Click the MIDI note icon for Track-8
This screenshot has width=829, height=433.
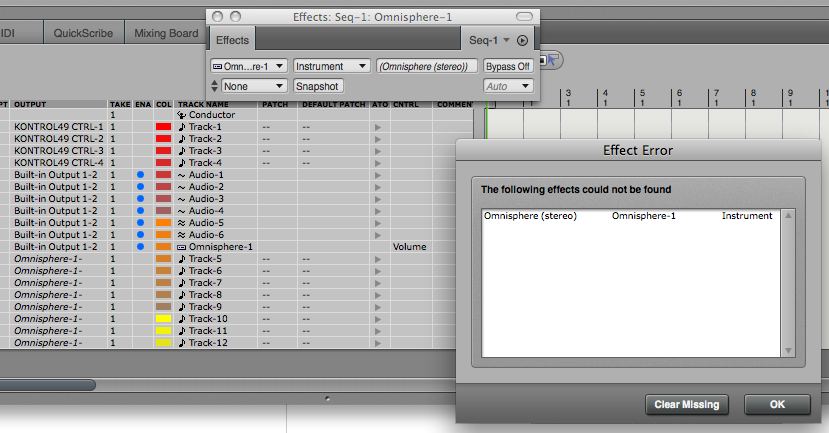click(x=182, y=295)
